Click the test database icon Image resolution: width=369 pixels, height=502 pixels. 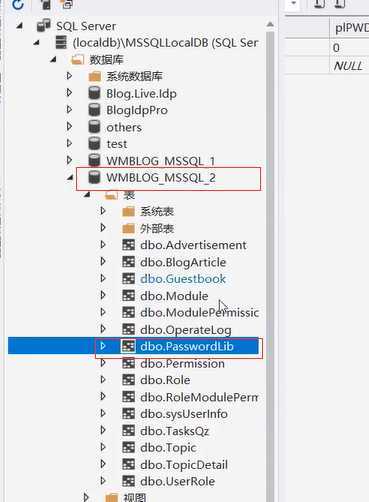click(94, 143)
